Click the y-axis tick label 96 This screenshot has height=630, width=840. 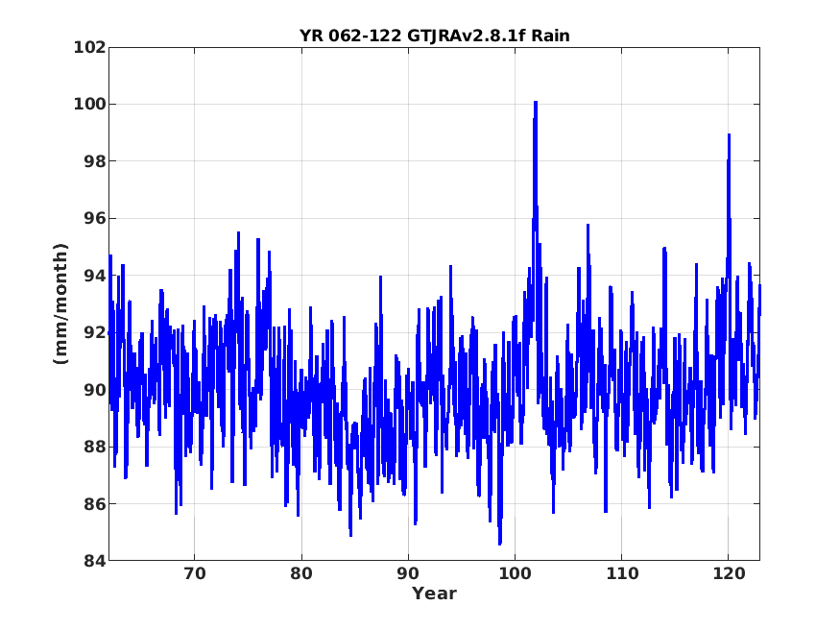[95, 219]
